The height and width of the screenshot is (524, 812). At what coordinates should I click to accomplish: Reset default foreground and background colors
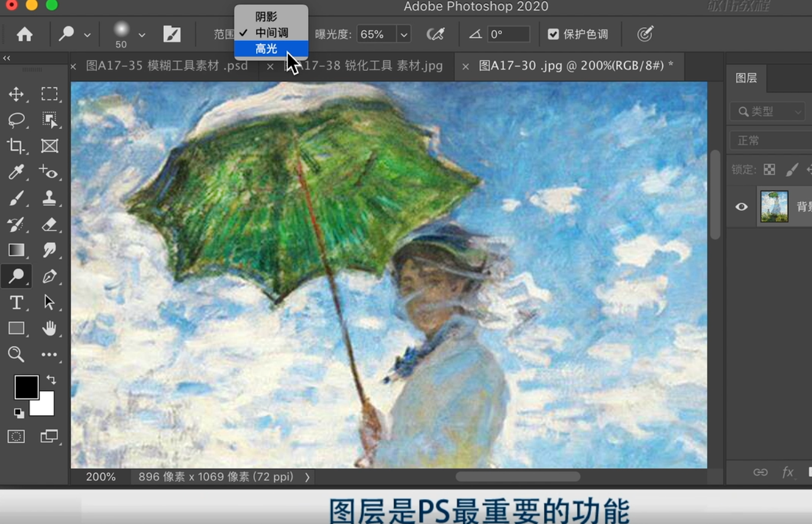click(19, 412)
